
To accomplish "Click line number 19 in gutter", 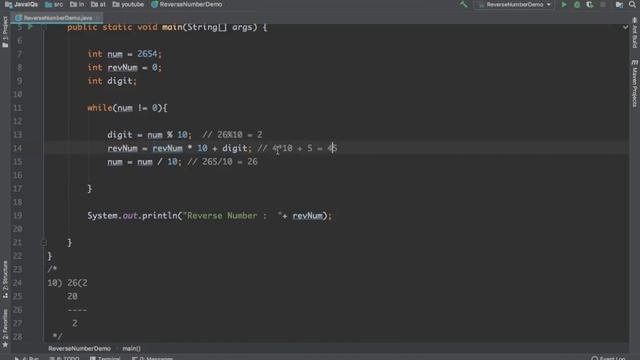I will [x=18, y=216].
